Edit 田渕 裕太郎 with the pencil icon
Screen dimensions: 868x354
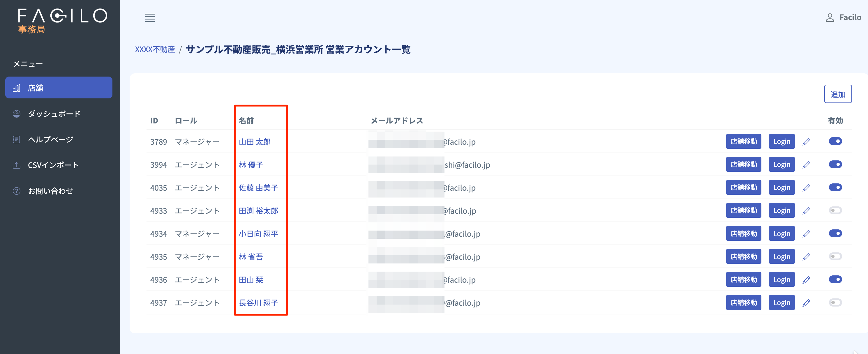coord(806,211)
